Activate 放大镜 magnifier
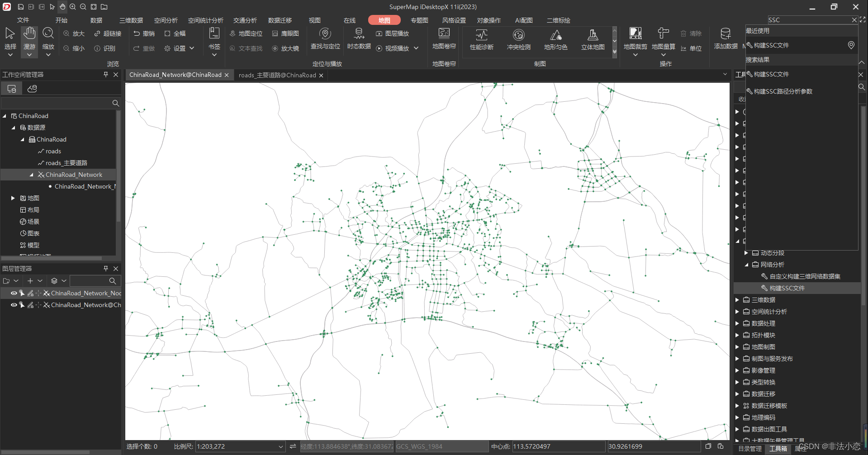 (285, 48)
